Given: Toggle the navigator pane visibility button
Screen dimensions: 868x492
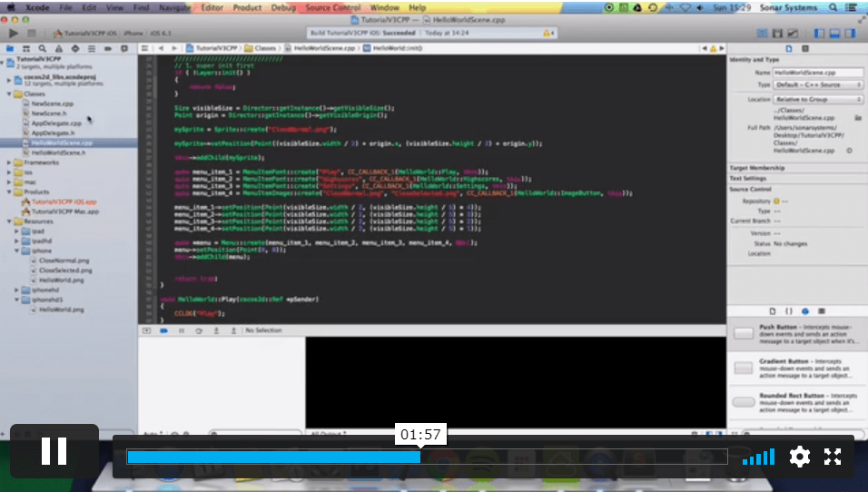Looking at the screenshot, I should click(819, 34).
